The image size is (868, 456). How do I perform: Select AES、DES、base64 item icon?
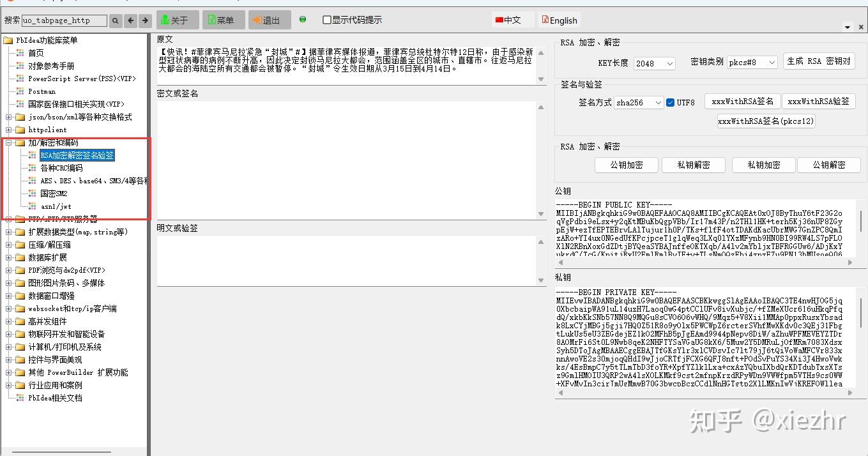click(x=33, y=181)
